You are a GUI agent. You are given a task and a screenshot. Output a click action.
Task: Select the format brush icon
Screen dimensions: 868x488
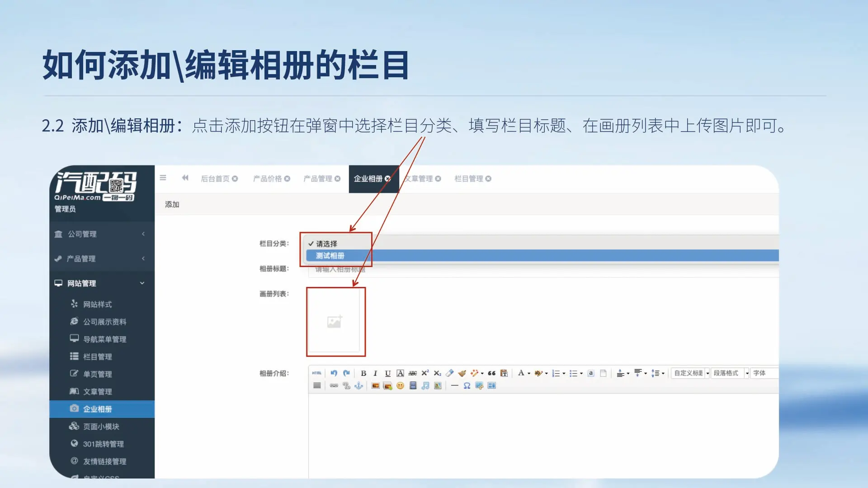point(462,373)
